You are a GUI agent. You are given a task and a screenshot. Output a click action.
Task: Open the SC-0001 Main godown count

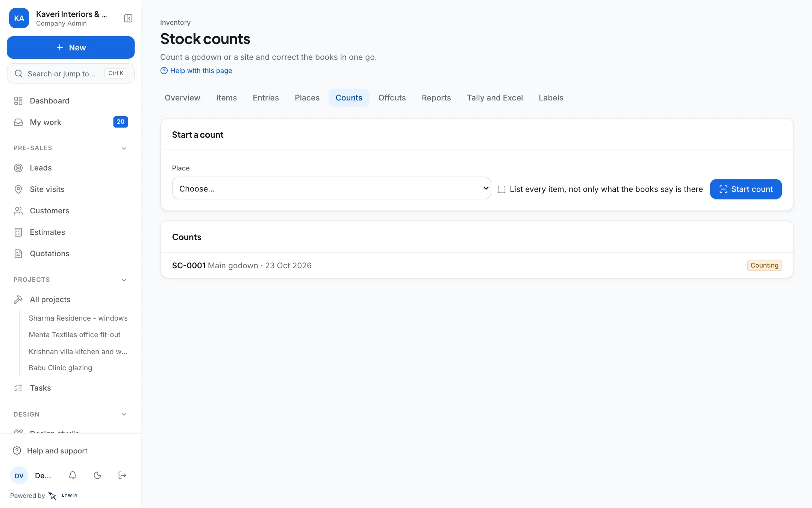click(477, 265)
